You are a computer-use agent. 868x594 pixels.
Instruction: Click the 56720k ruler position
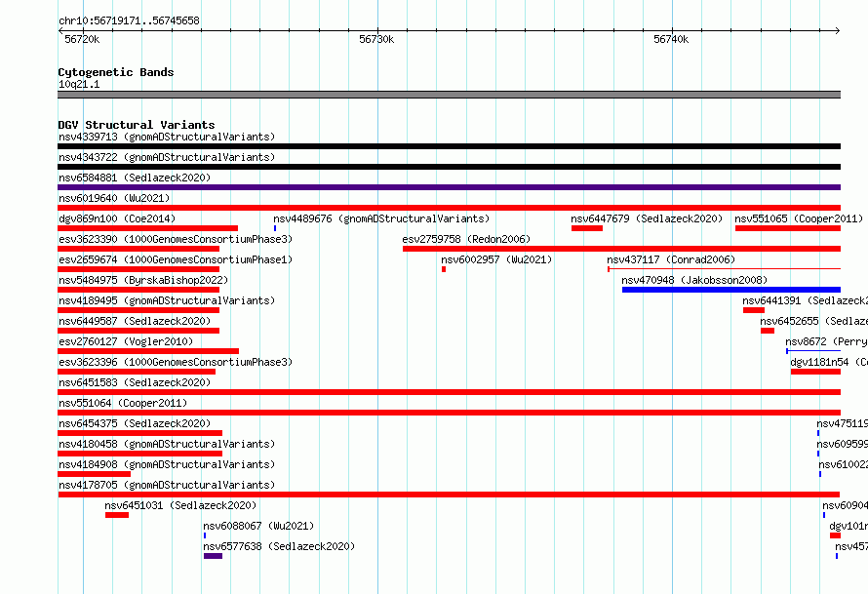[82, 39]
